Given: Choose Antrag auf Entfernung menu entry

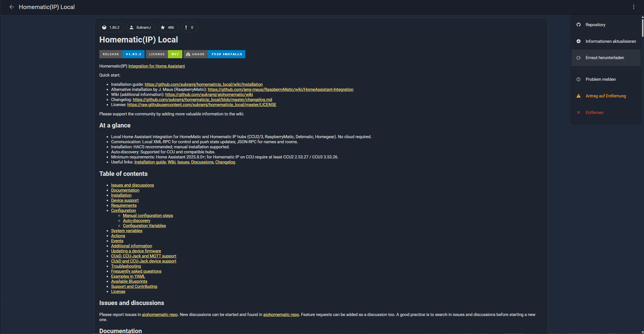Looking at the screenshot, I should pyautogui.click(x=606, y=96).
